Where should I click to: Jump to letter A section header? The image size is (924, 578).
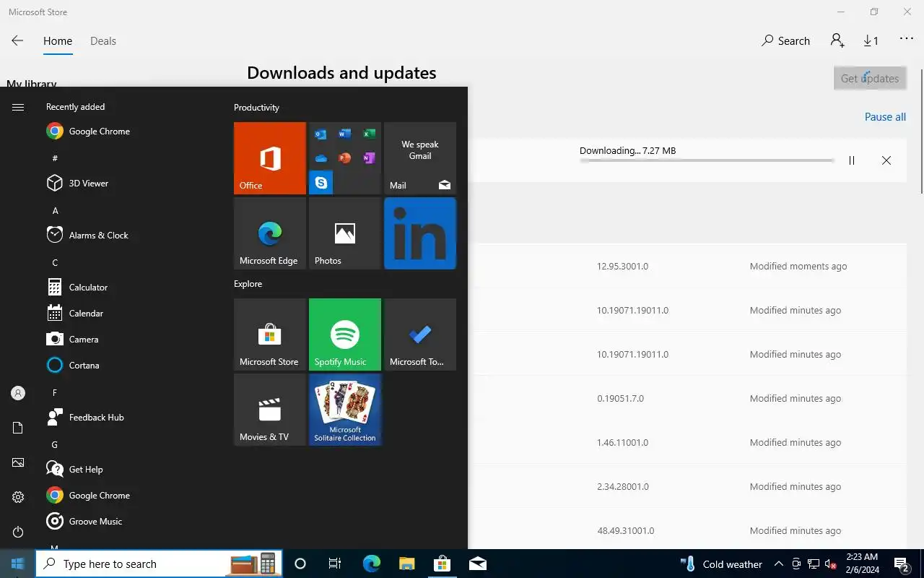[56, 210]
